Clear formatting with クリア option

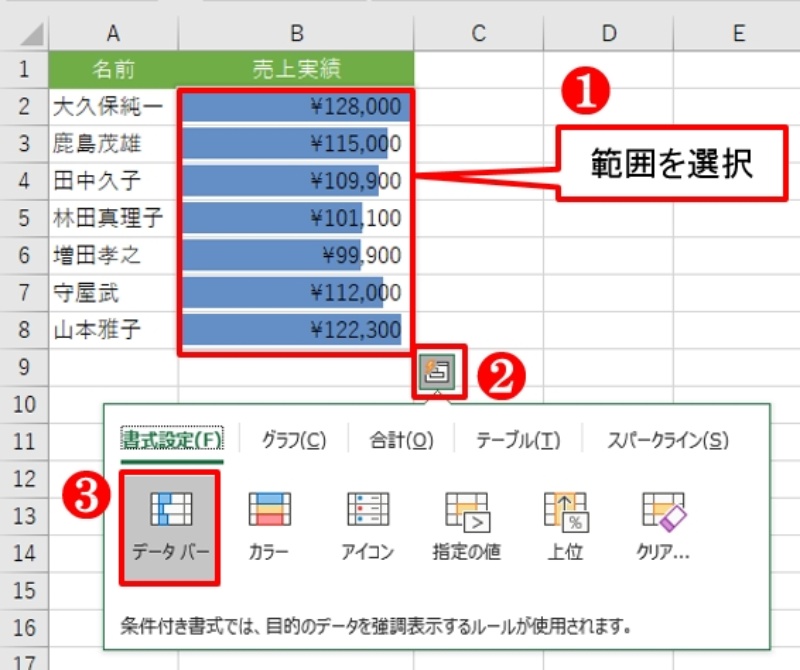pos(662,526)
